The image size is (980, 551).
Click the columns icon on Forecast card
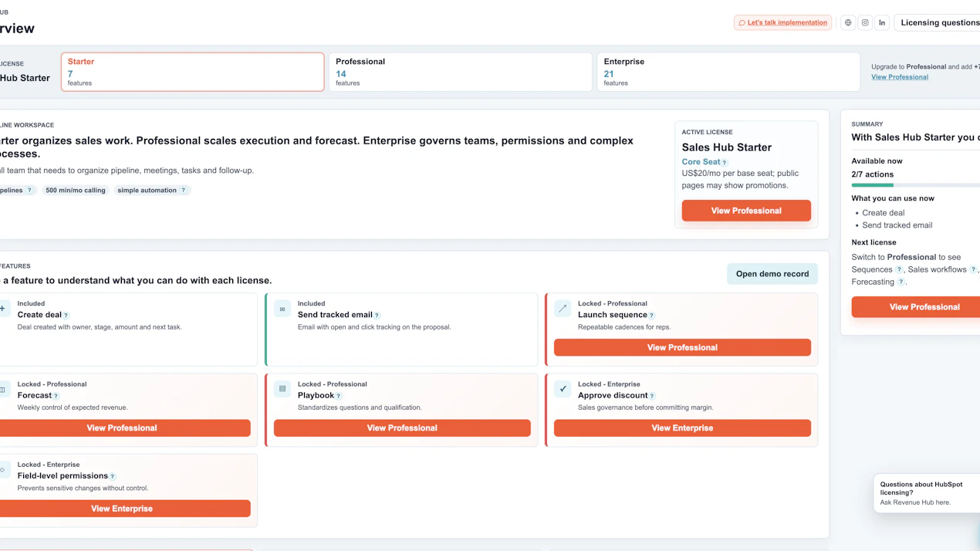pyautogui.click(x=3, y=389)
